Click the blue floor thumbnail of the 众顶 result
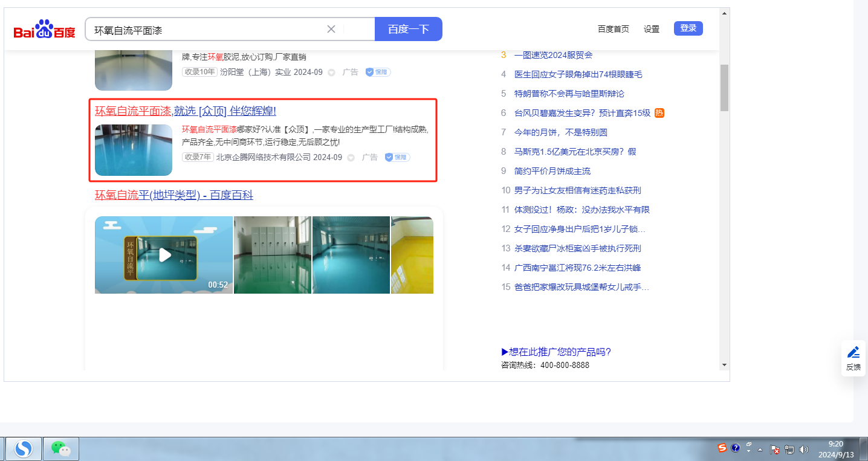Screen dimensions: 868x461 134,150
